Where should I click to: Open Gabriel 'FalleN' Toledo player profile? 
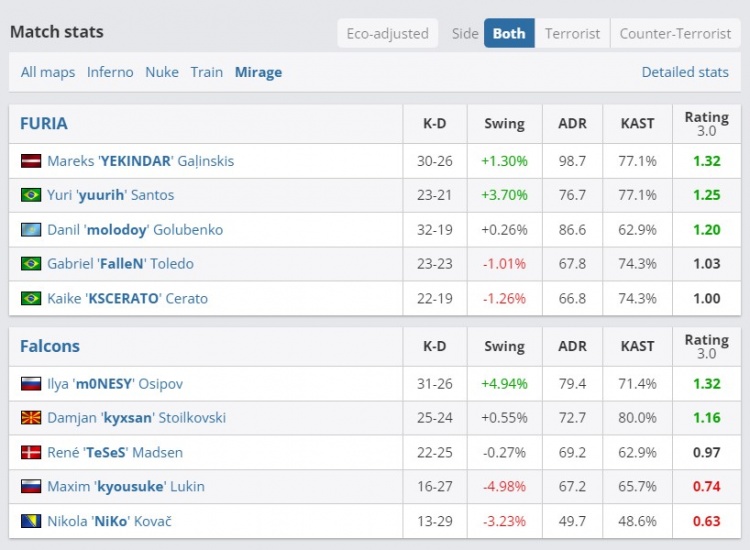(x=120, y=264)
